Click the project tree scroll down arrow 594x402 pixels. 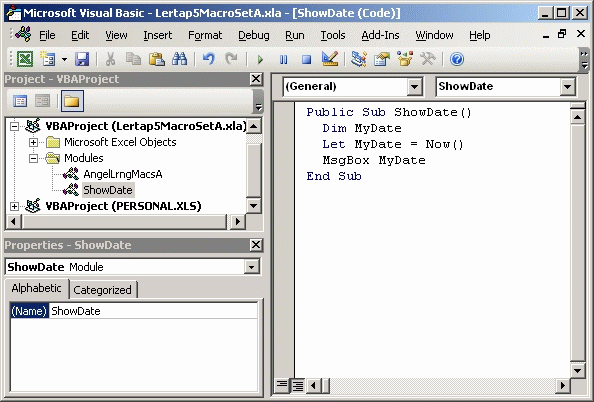[253, 206]
